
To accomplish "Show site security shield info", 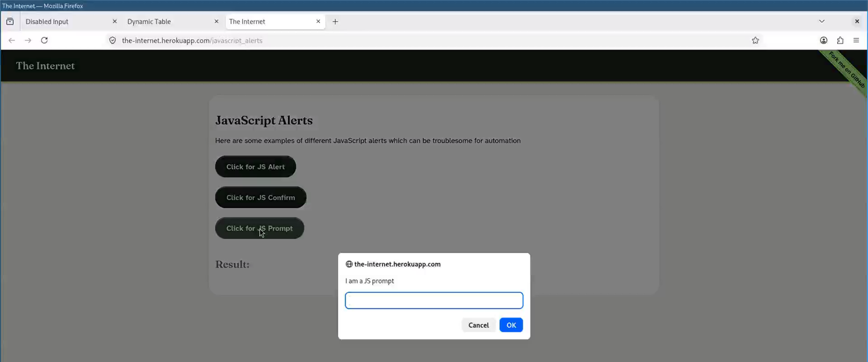I will click(112, 40).
